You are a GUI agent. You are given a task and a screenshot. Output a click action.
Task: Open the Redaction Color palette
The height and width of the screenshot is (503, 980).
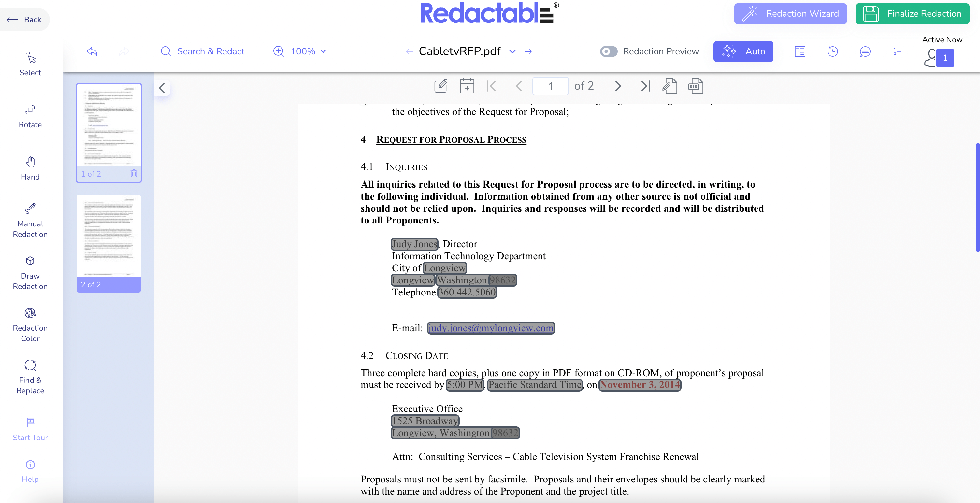click(x=30, y=325)
